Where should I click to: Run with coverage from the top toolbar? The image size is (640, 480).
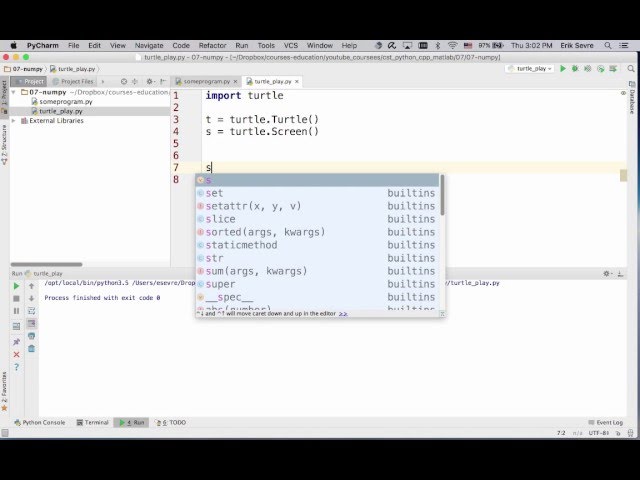pos(588,69)
